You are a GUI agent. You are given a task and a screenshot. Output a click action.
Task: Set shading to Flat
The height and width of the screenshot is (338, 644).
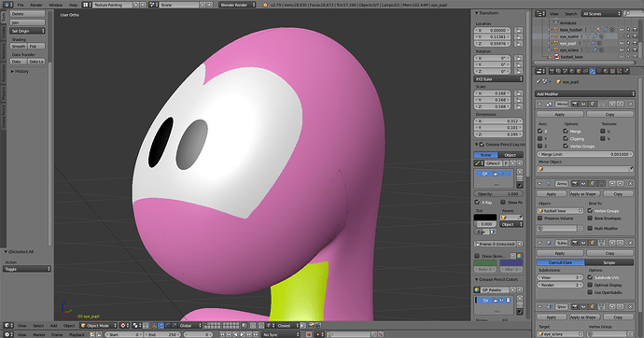tap(36, 46)
